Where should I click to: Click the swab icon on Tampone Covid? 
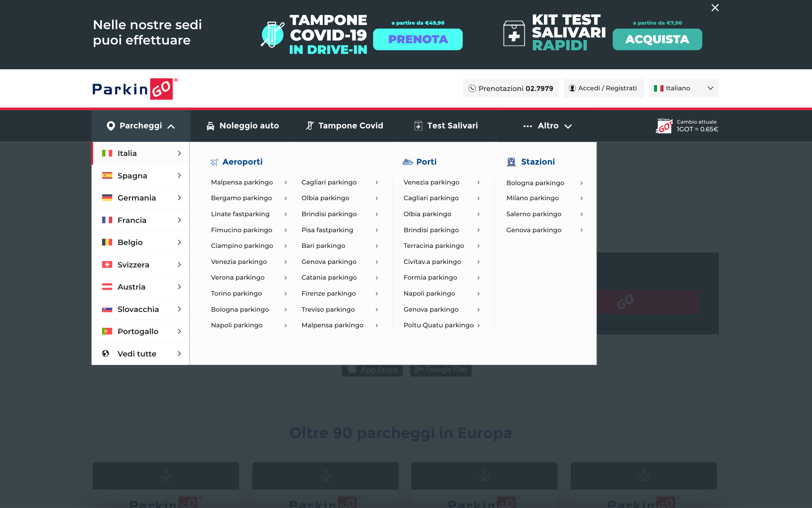point(310,126)
